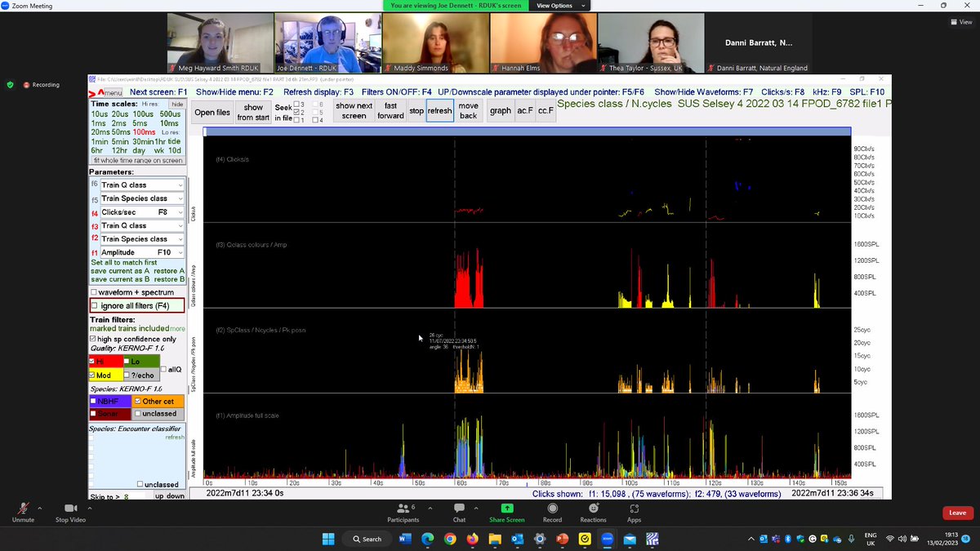
Task: Open the f6 Train Q class dropdown
Action: [141, 185]
